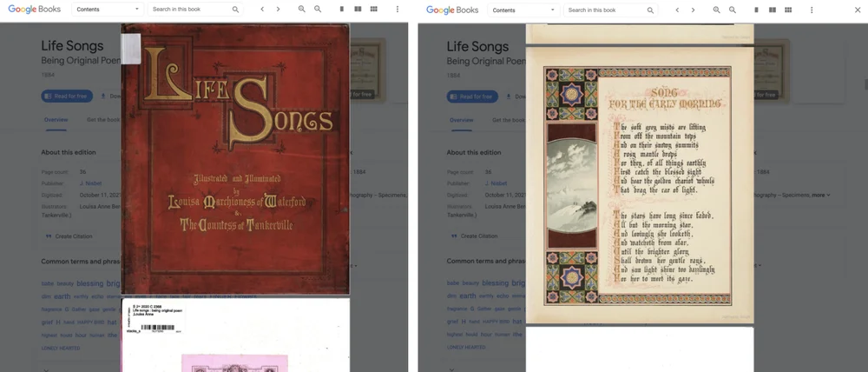Click Google Books logo in right viewer
868x372 pixels.
452,10
